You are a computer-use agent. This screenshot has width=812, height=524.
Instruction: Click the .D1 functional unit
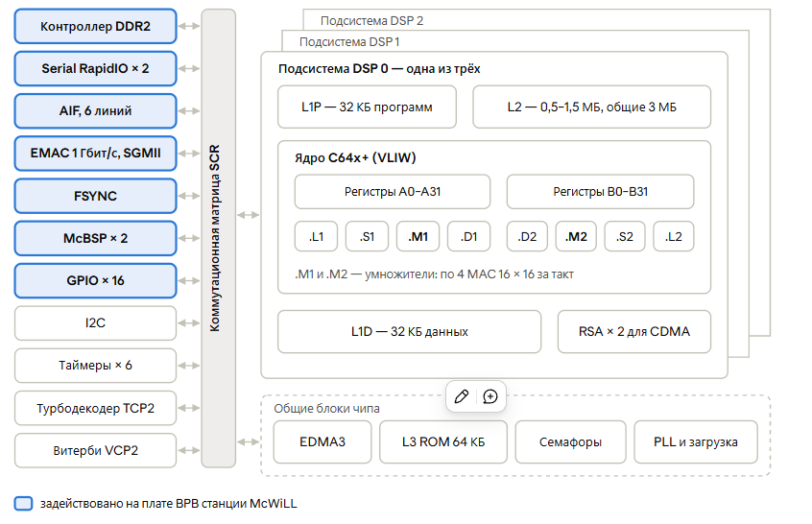468,237
